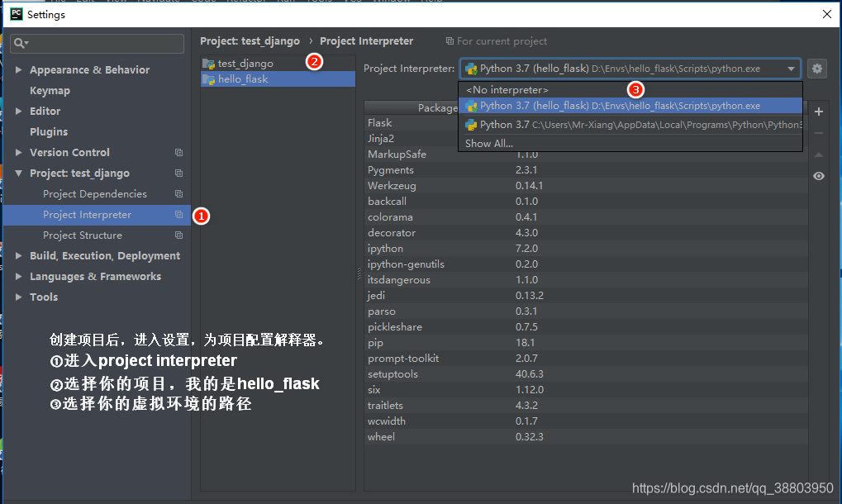
Task: Open the Keymap settings page
Action: point(50,91)
